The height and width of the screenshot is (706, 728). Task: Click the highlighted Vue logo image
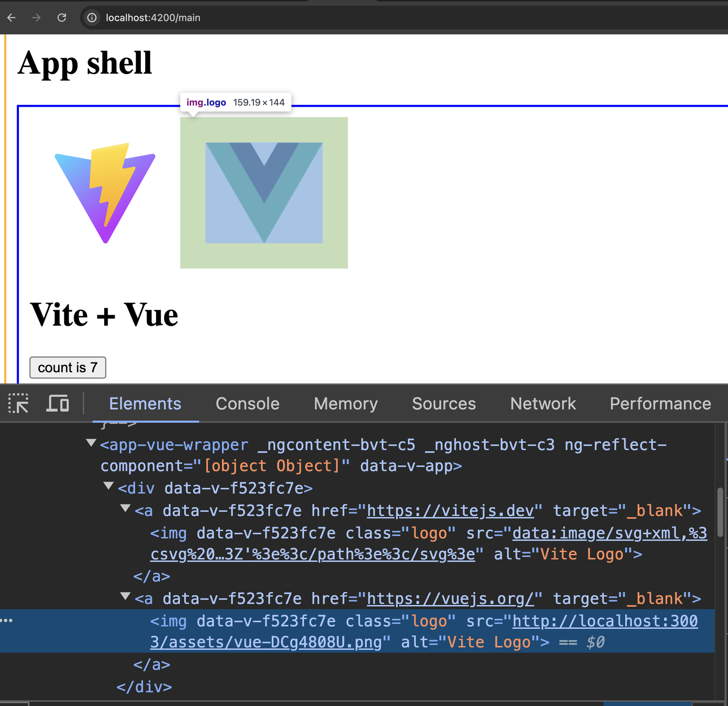click(x=264, y=193)
